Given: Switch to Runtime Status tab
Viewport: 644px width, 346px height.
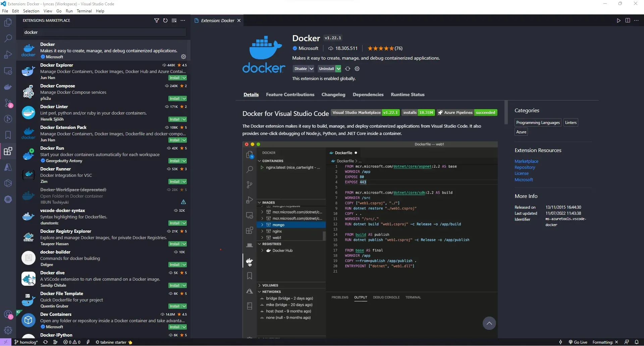Looking at the screenshot, I should (408, 94).
